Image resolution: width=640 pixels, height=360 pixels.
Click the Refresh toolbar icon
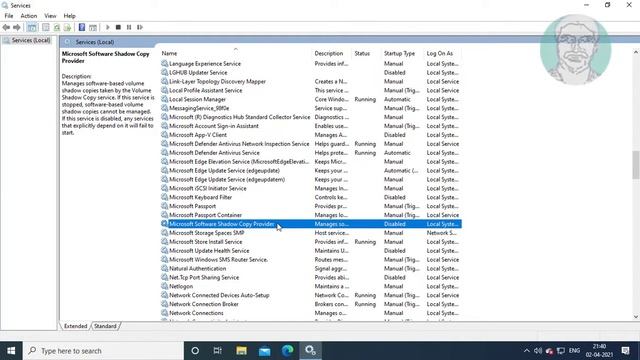coord(57,27)
